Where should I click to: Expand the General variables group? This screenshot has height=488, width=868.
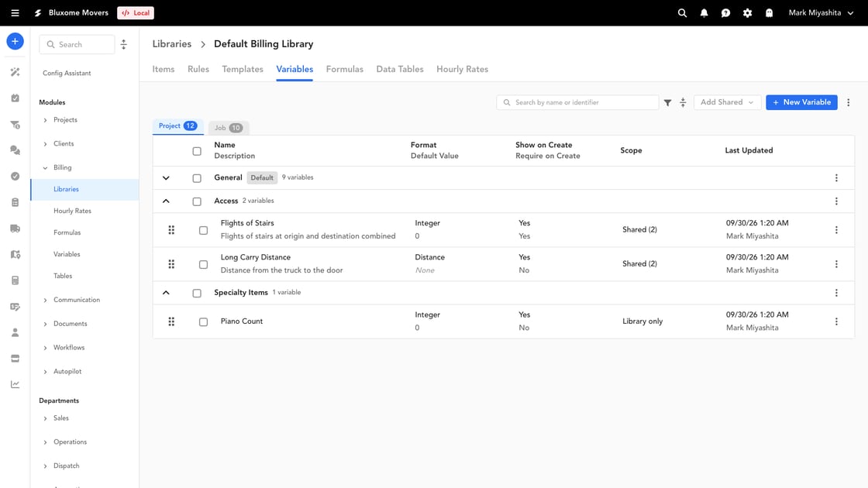(x=166, y=178)
